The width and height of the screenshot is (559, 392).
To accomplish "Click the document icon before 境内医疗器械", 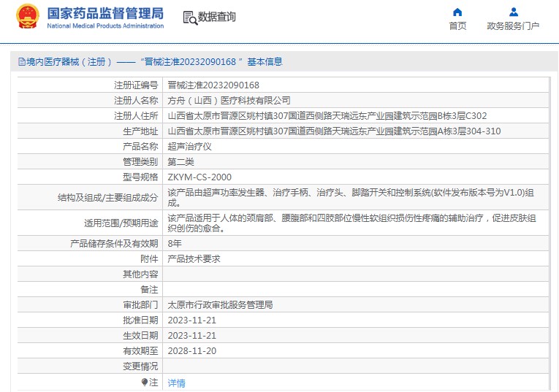I will [x=21, y=62].
